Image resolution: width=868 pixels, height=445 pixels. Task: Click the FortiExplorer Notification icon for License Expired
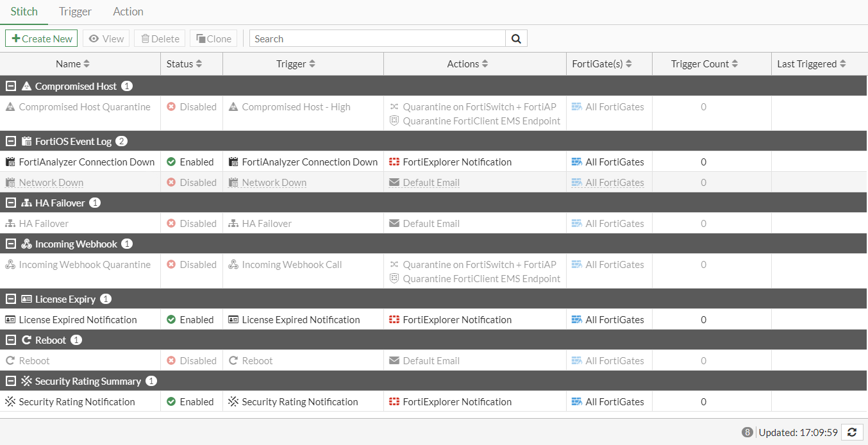395,319
